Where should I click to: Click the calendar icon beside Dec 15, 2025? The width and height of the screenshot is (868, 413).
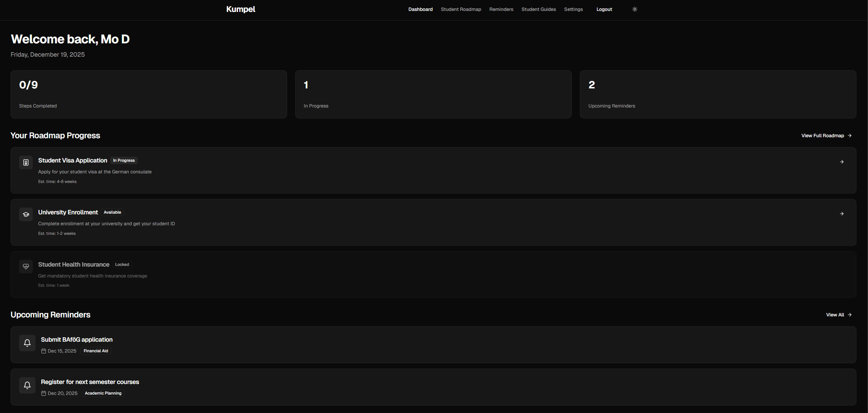tap(44, 351)
